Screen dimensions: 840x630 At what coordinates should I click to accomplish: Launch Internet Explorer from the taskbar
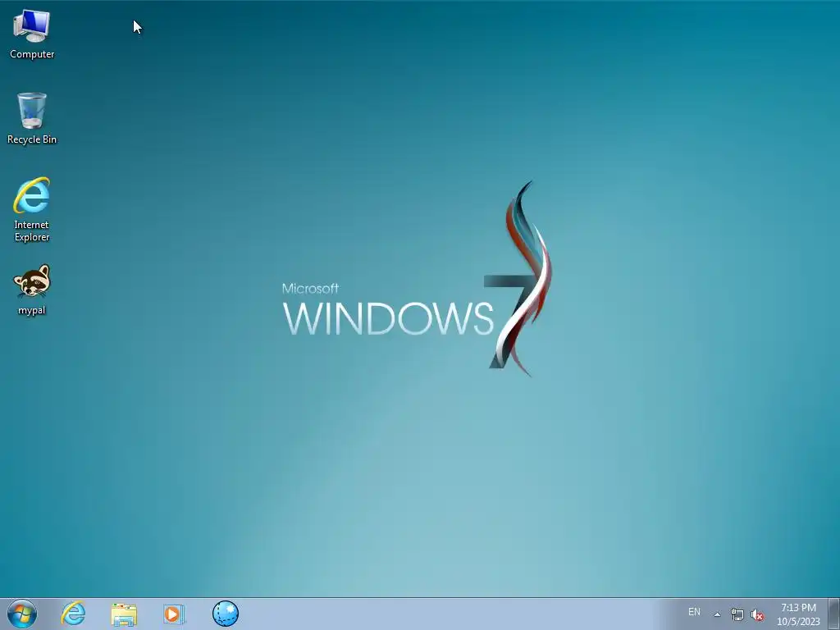[73, 614]
